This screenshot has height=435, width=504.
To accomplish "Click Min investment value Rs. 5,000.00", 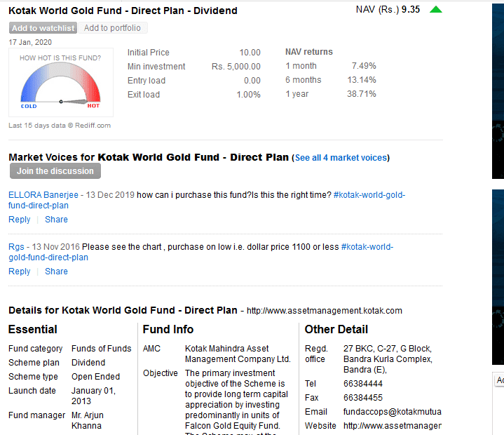I will tap(236, 67).
